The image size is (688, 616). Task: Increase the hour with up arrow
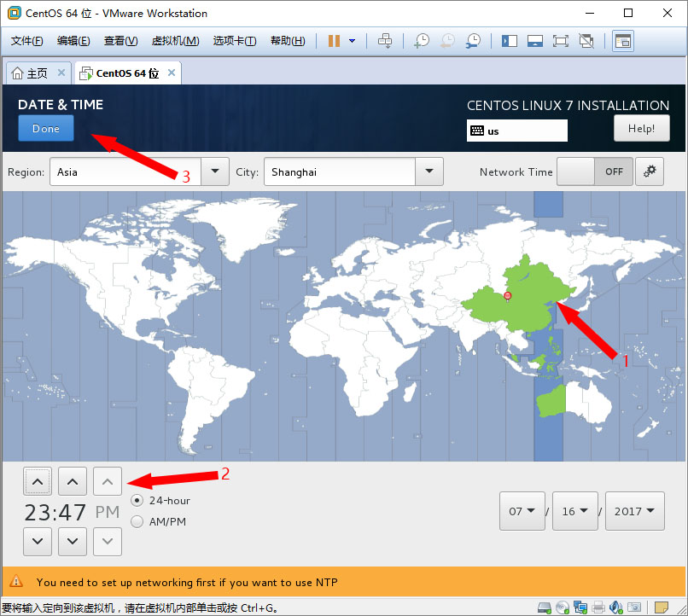click(x=37, y=482)
